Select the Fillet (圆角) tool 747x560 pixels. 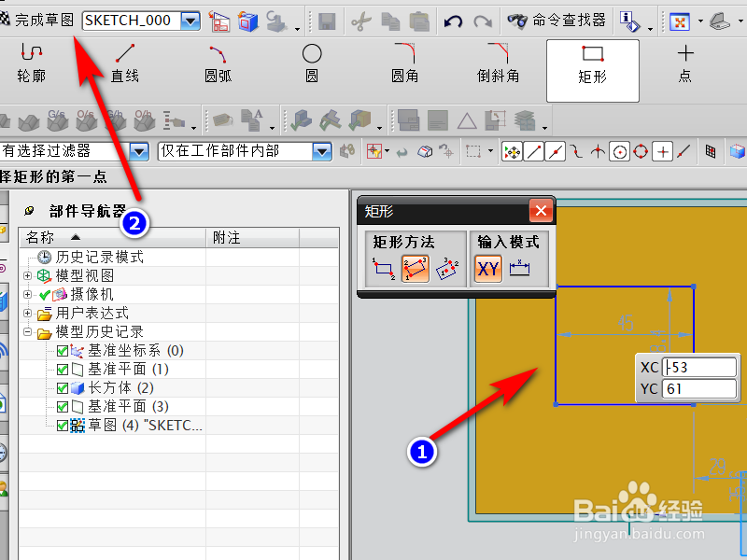(405, 63)
